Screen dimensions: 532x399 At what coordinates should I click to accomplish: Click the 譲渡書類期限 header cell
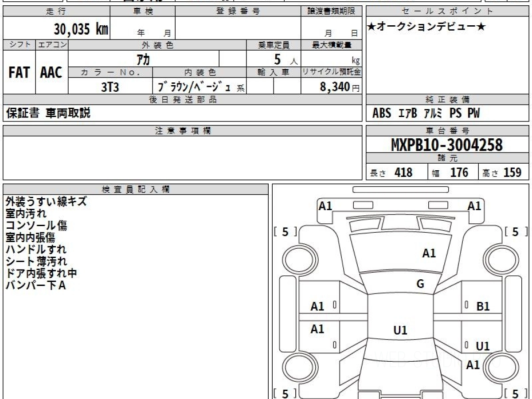(332, 12)
